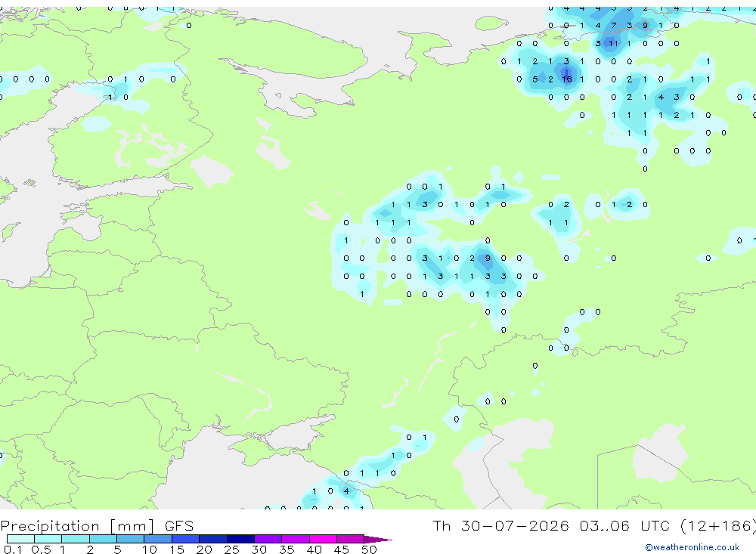Viewport: 756px width, 554px height.
Task: Select the dark navy swatch between 25 and 30
Action: pyautogui.click(x=240, y=539)
